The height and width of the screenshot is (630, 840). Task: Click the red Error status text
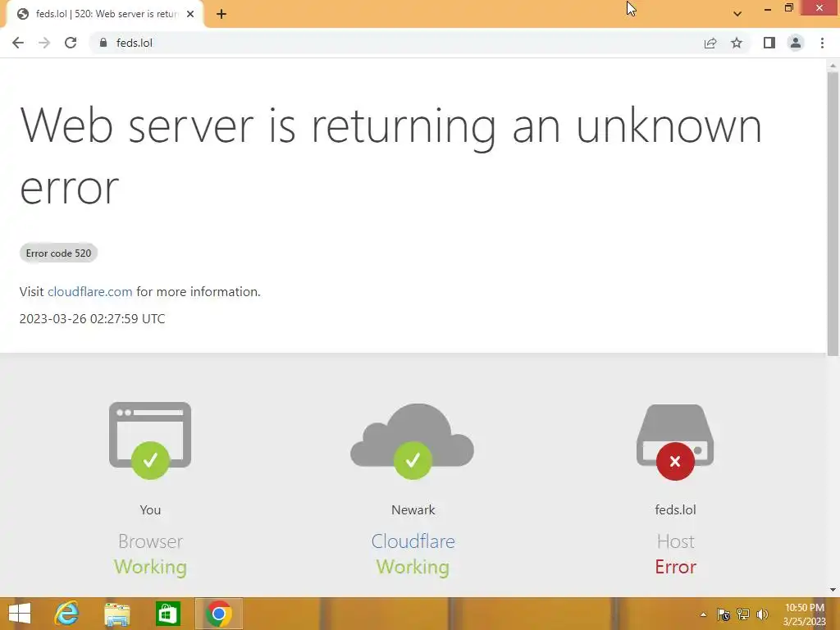tap(676, 567)
